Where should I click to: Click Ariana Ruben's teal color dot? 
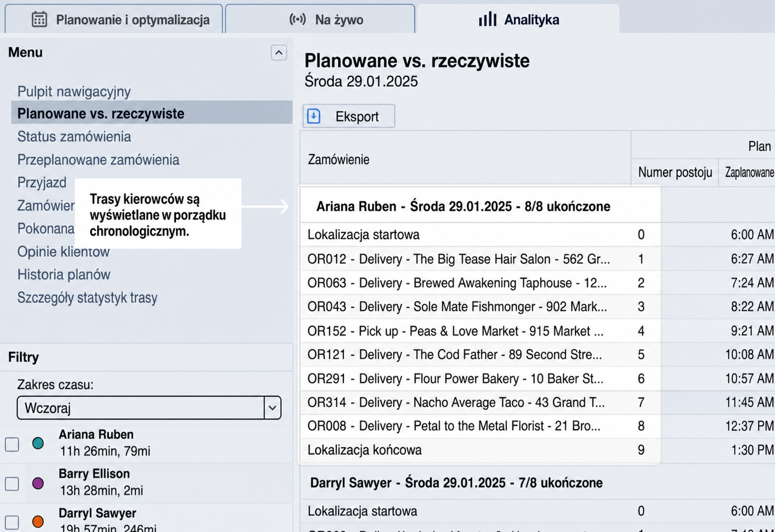pos(38,443)
